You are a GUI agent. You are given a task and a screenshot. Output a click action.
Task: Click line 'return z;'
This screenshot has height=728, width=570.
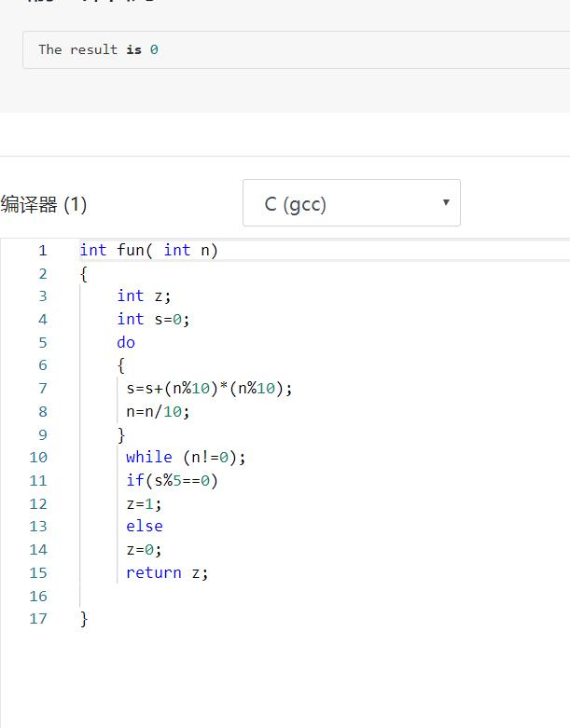point(167,572)
